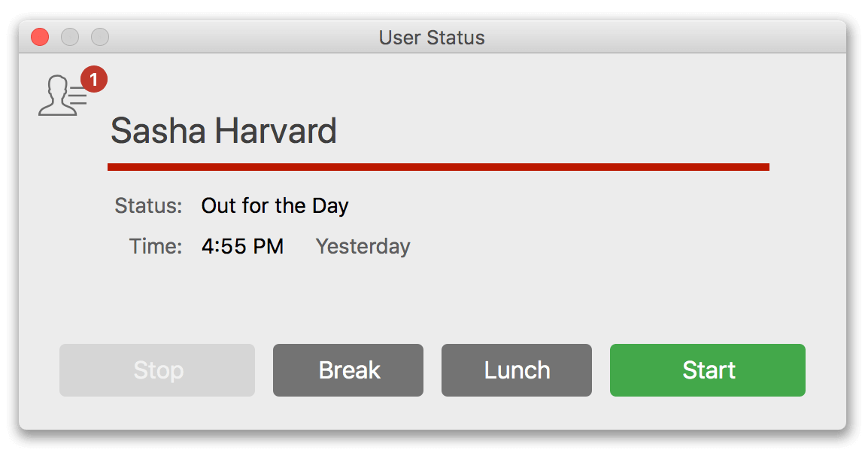Choose the Break button
The image size is (868, 450).
point(348,369)
